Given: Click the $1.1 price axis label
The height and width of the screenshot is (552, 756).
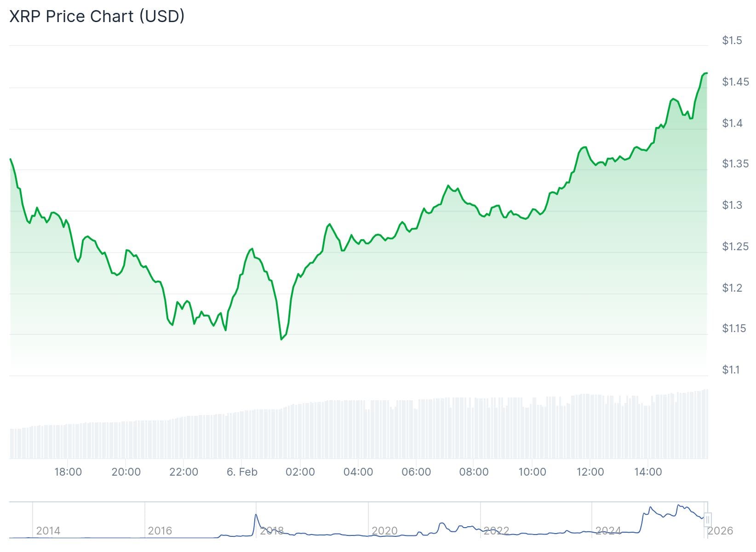Looking at the screenshot, I should coord(732,369).
